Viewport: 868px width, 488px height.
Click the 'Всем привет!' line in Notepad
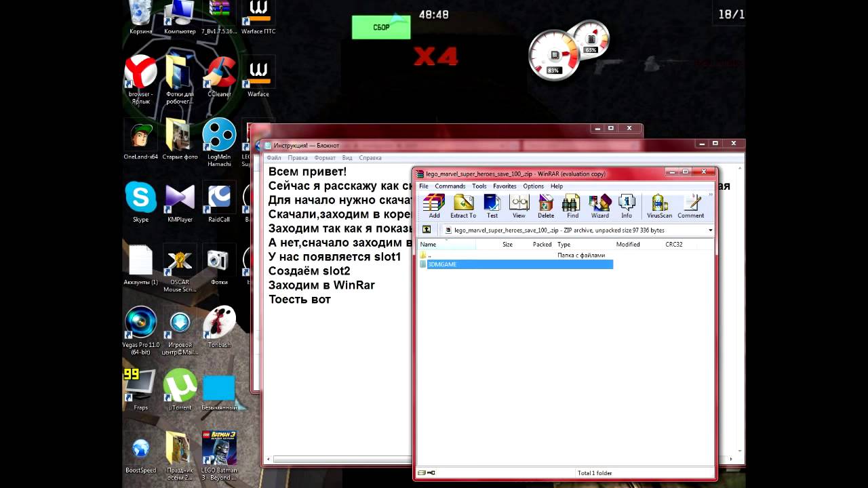307,171
